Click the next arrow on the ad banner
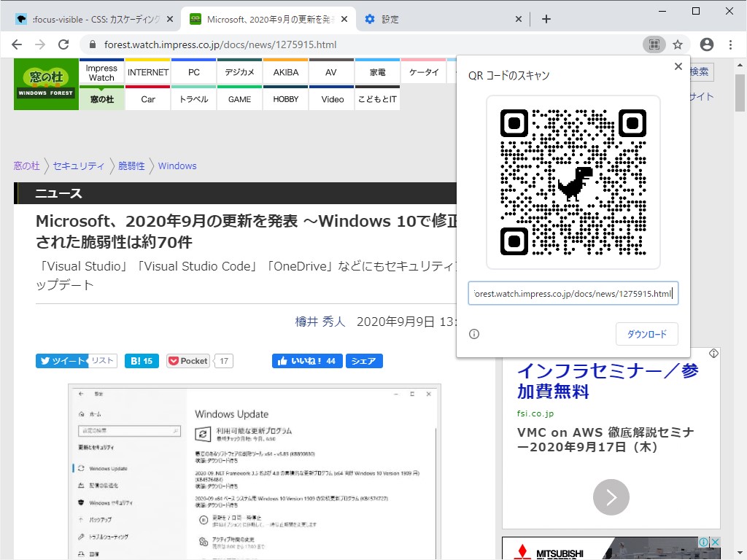 (x=609, y=497)
